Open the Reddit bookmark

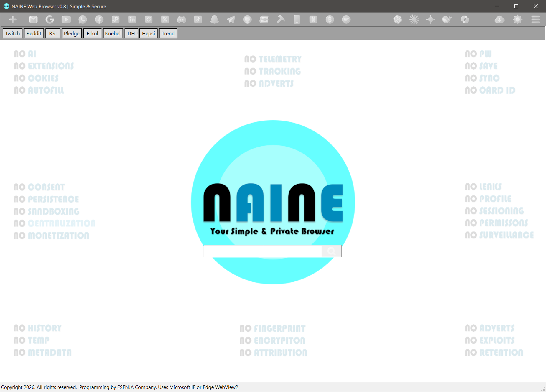tap(34, 33)
